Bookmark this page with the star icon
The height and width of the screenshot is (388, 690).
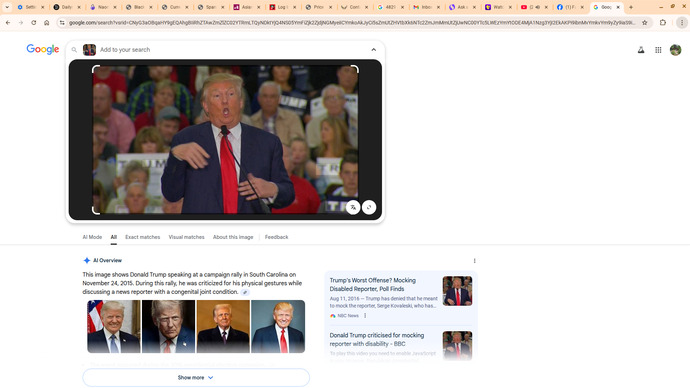point(644,22)
